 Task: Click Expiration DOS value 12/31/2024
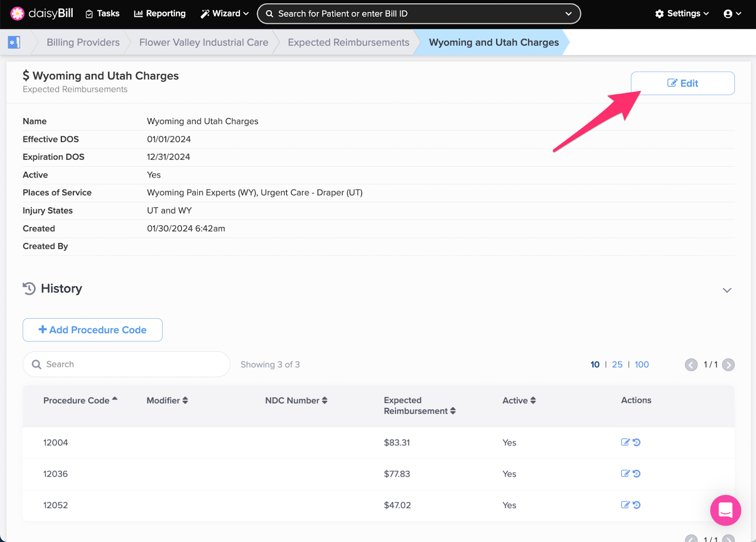pyautogui.click(x=169, y=157)
